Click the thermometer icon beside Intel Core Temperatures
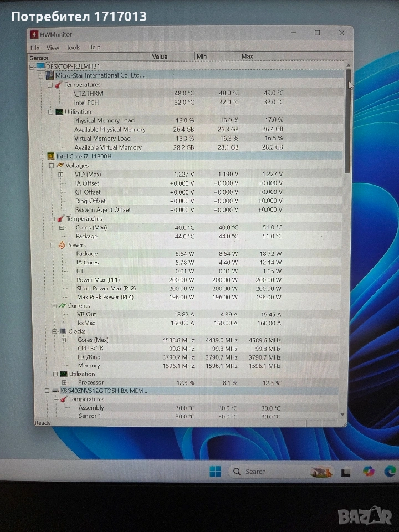 click(61, 219)
